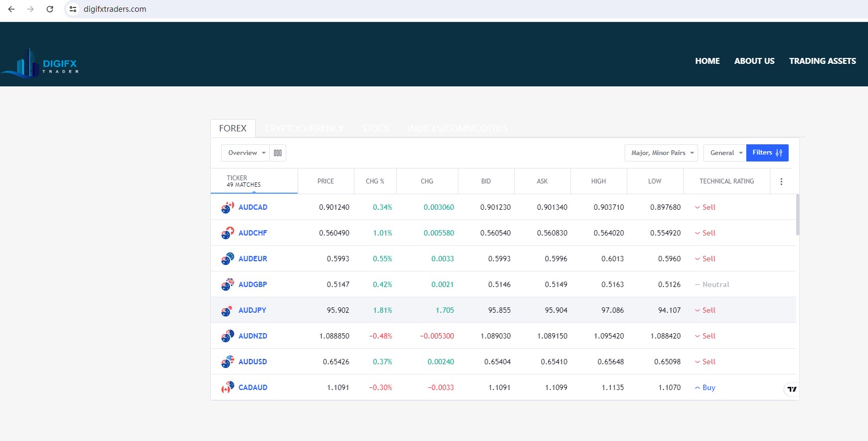Open site information icon in address bar

click(x=73, y=9)
